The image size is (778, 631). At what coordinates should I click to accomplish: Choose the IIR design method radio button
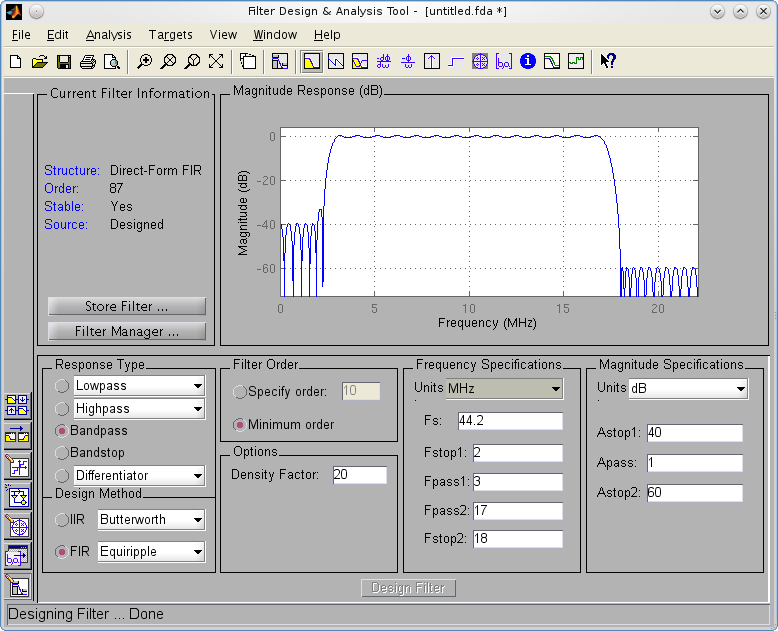click(63, 520)
